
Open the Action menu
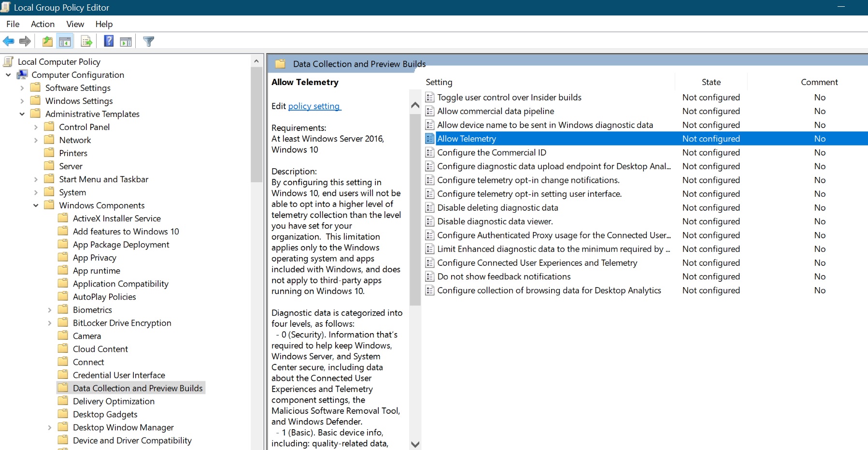[x=43, y=24]
